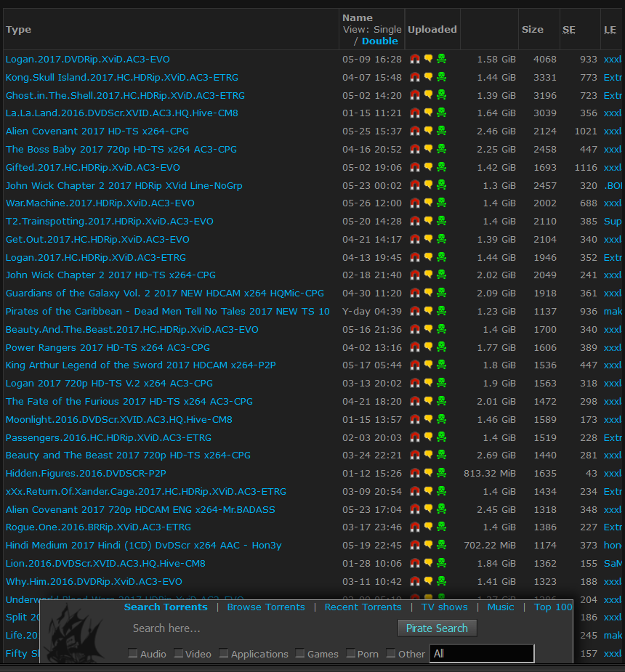Click magnet icon for La.La.Land.2016 torrent
This screenshot has height=672, width=625.
(414, 113)
